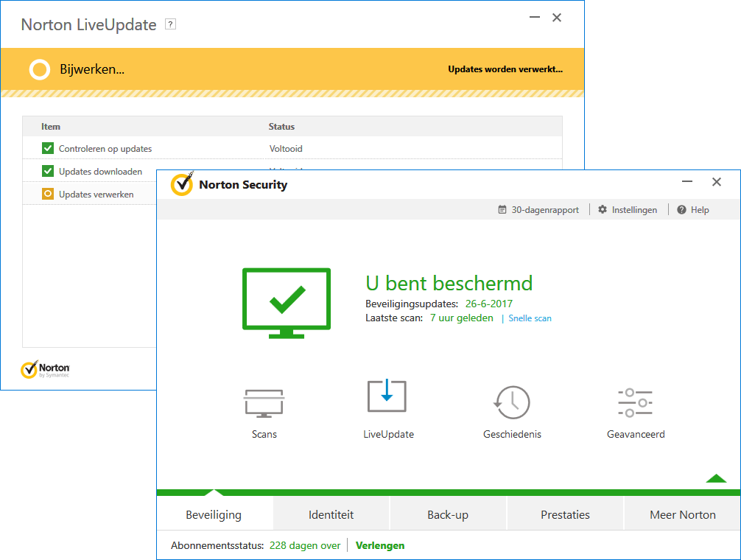Open the 30-dagenrapport report
Image resolution: width=741 pixels, height=560 pixels.
(x=538, y=210)
